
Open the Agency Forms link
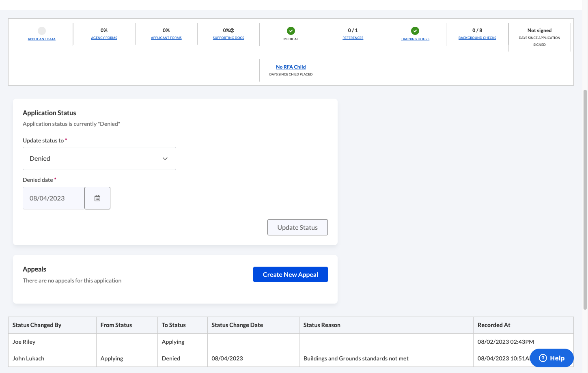[x=104, y=38]
